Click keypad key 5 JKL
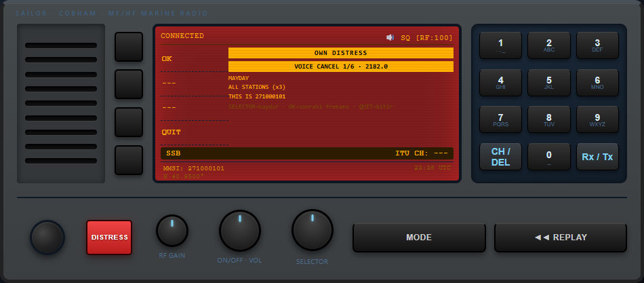 [548, 82]
